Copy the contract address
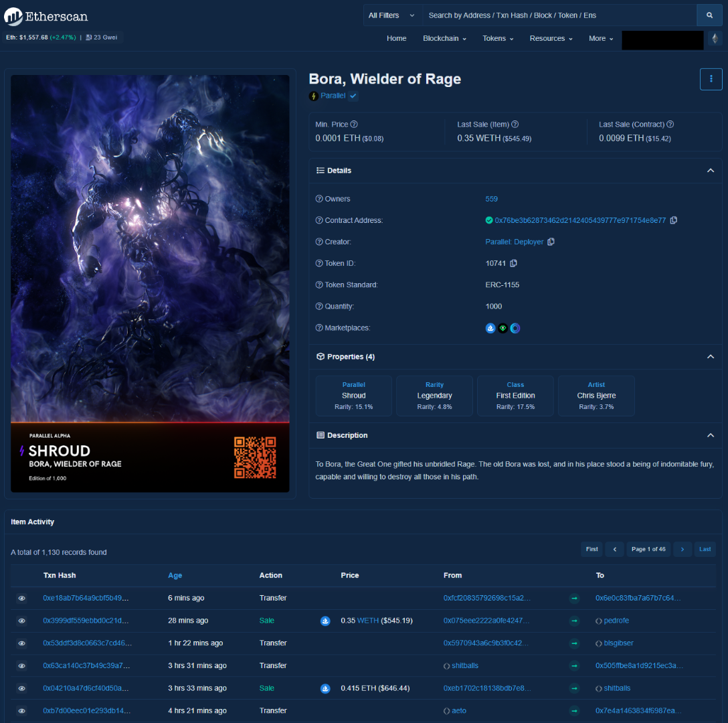Viewport: 728px width, 723px height. pos(674,220)
